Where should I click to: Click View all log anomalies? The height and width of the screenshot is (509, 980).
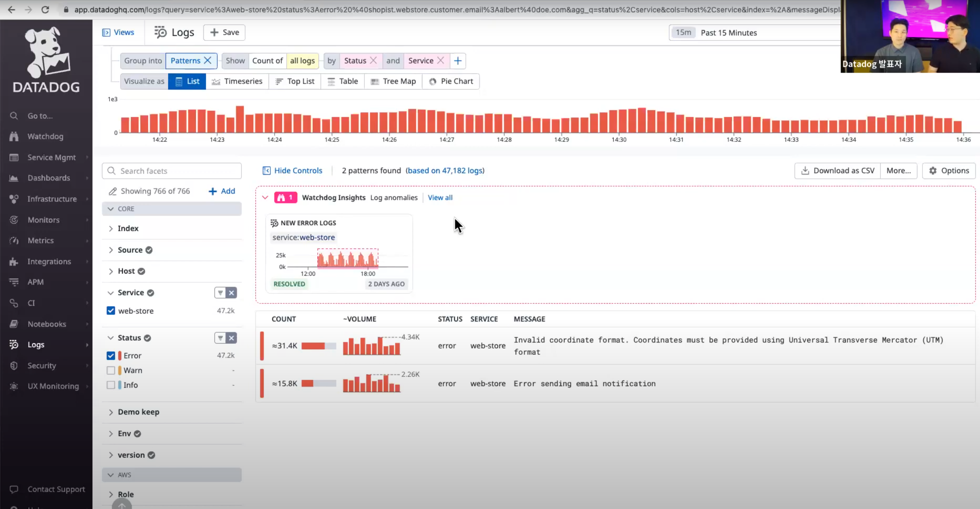click(x=440, y=198)
